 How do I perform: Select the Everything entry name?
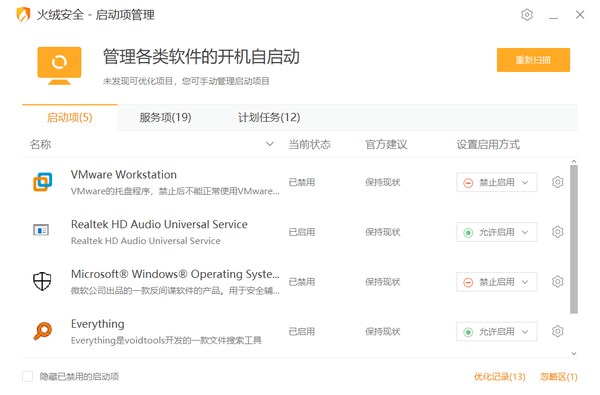coord(98,325)
